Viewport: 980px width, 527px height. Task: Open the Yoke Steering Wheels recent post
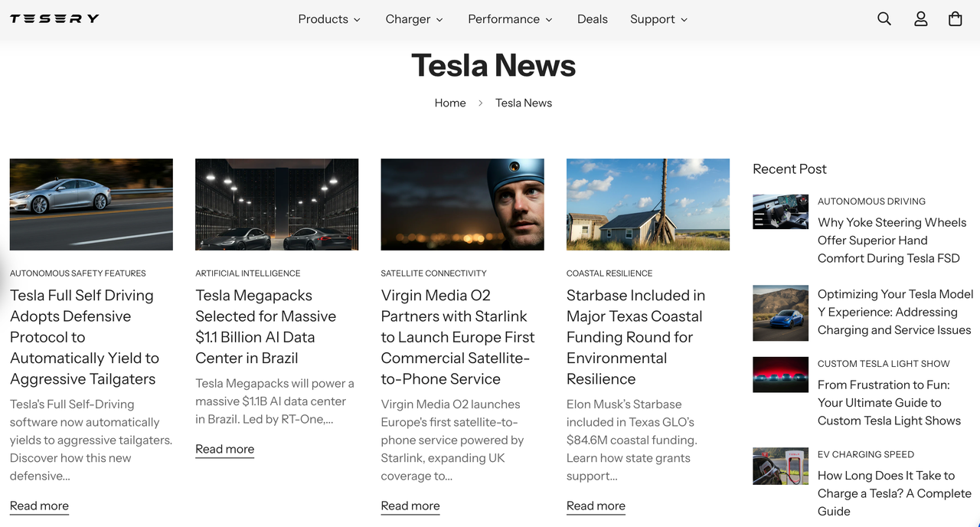(x=892, y=241)
